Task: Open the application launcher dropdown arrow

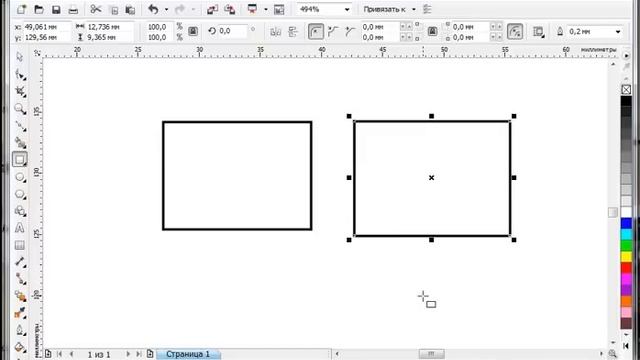Action: tap(266, 9)
